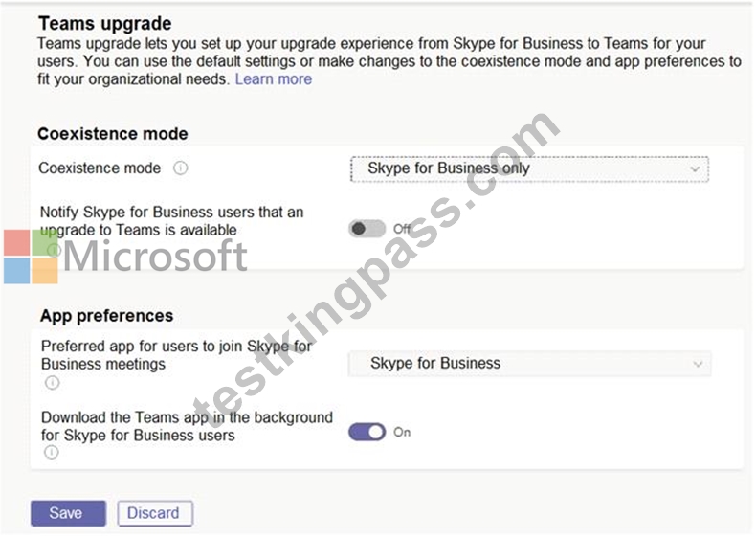Image resolution: width=756 pixels, height=538 pixels.
Task: Click chevron arrow on Coexistence mode dropdown
Action: tap(695, 168)
